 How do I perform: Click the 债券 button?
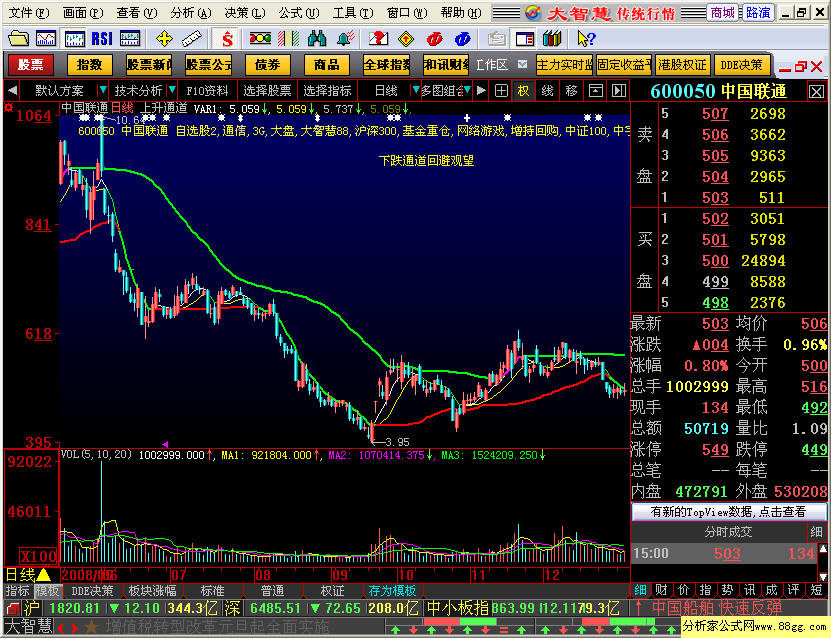[267, 65]
